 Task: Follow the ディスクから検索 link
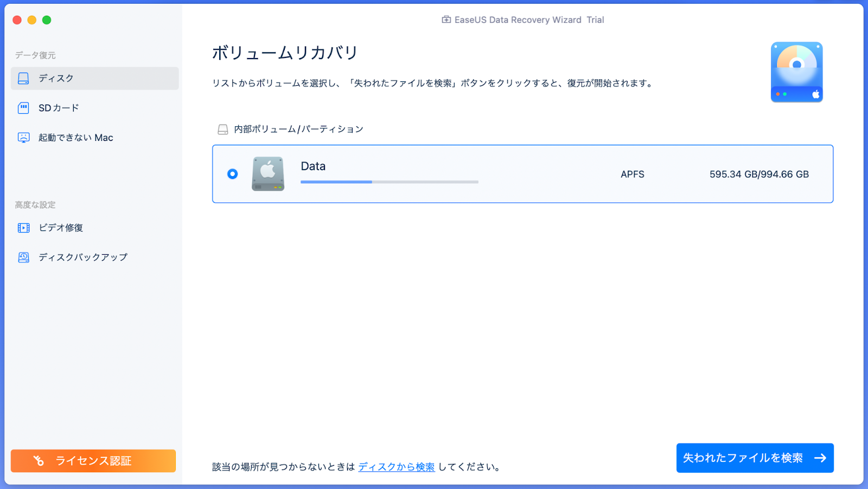(x=397, y=467)
